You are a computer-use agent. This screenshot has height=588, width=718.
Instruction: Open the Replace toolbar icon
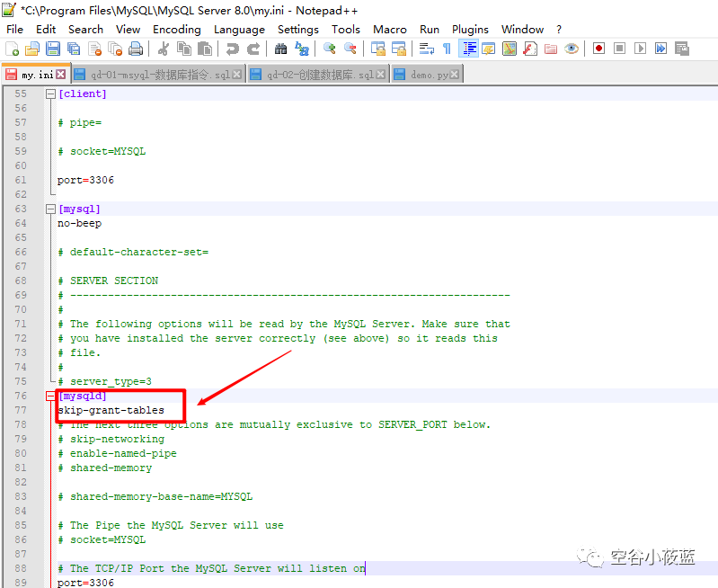[302, 49]
